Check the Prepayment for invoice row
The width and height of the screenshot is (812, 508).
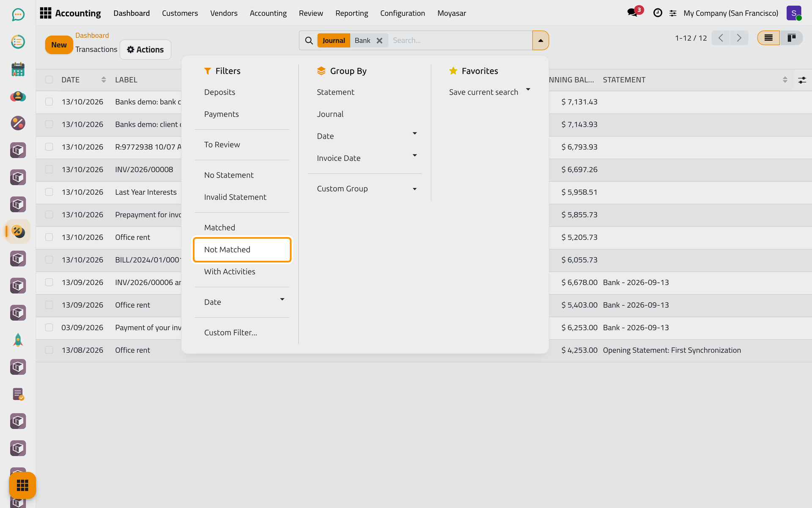point(49,215)
